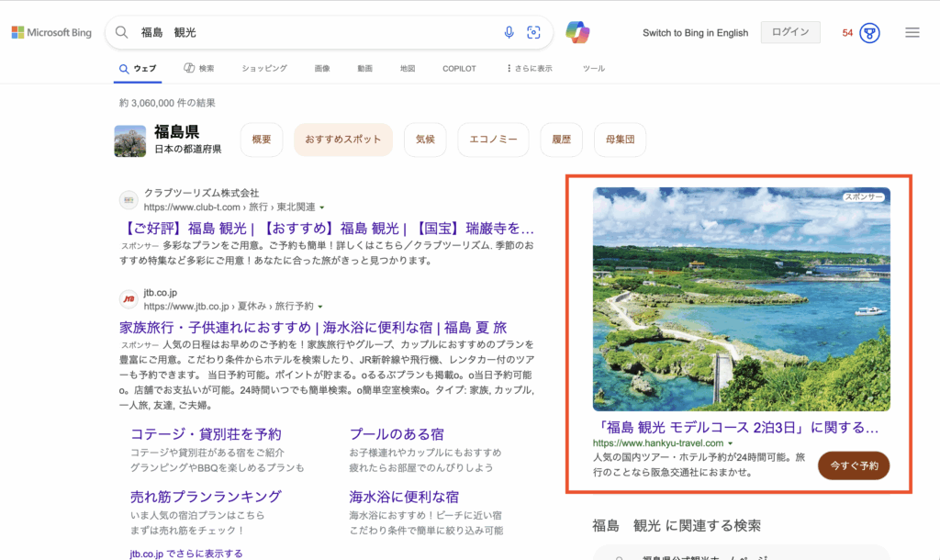Expand the jtb.co.jp URL dropdown arrow
Viewport: 940px width, 560px height.
[320, 307]
